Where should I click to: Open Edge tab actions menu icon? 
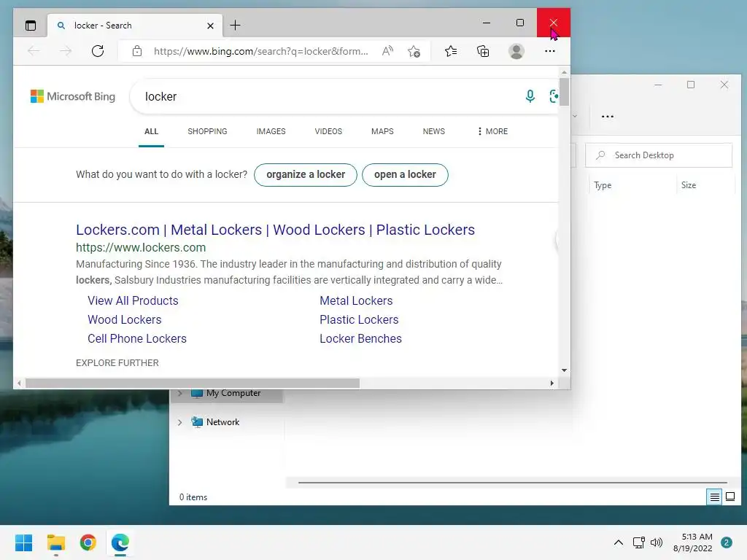point(31,26)
